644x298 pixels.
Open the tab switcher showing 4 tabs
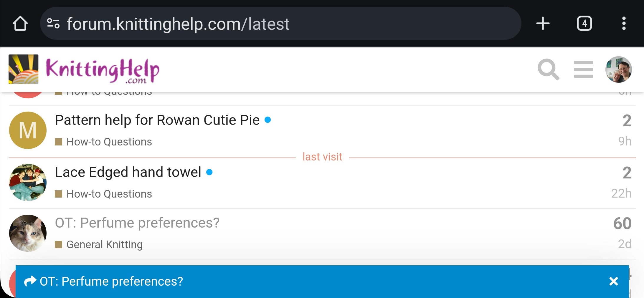click(584, 24)
